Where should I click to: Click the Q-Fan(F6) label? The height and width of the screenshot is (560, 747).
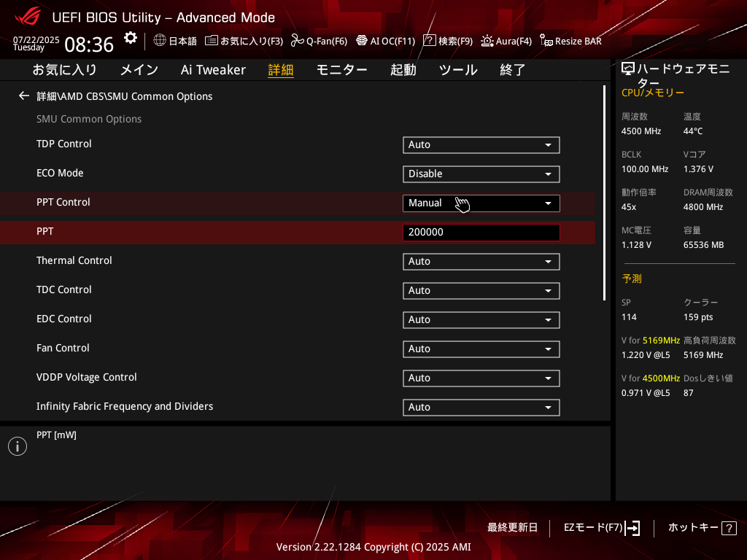(327, 41)
